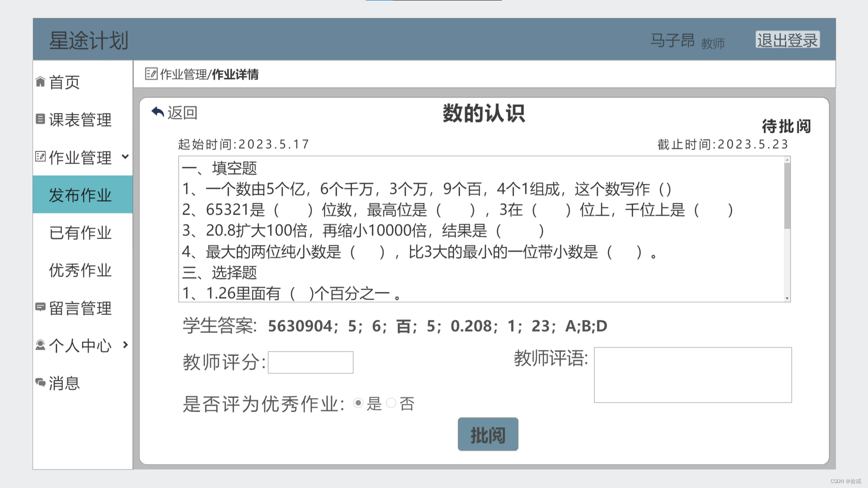Click the schedule icon beside 课表管理
Image resolution: width=868 pixels, height=488 pixels.
40,119
